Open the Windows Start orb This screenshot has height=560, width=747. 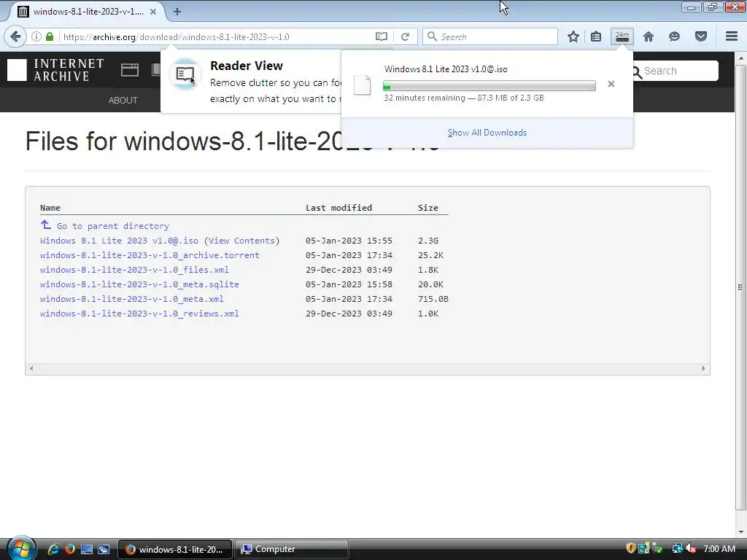point(21,548)
